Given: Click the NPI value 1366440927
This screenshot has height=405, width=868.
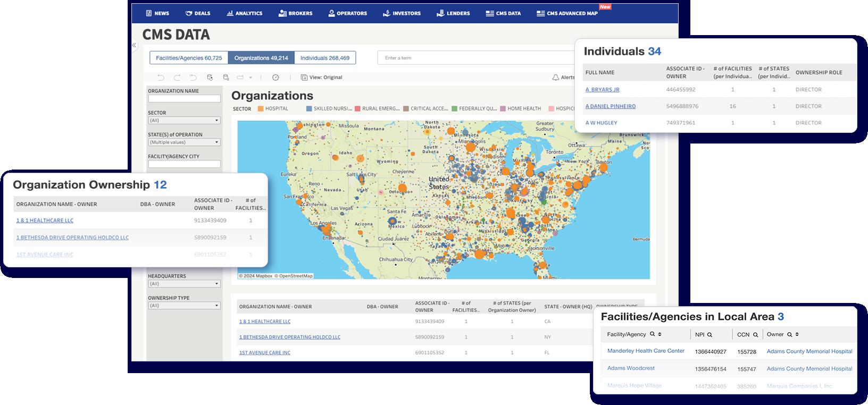Looking at the screenshot, I should [x=711, y=352].
